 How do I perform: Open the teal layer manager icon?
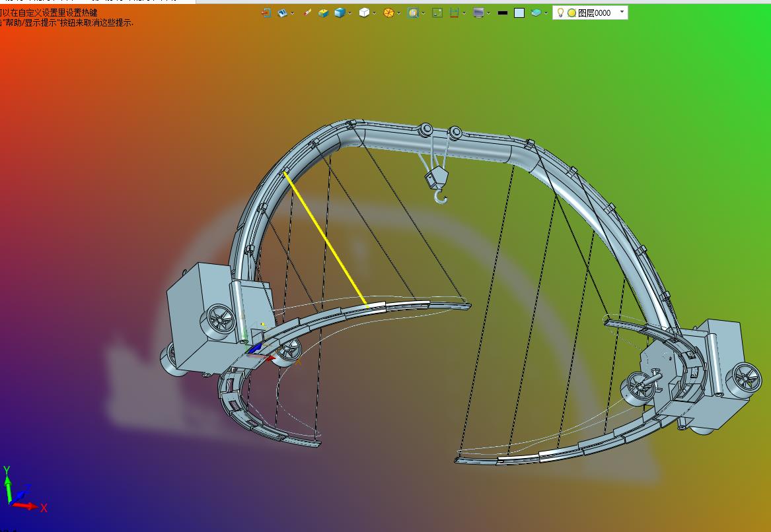coord(536,13)
